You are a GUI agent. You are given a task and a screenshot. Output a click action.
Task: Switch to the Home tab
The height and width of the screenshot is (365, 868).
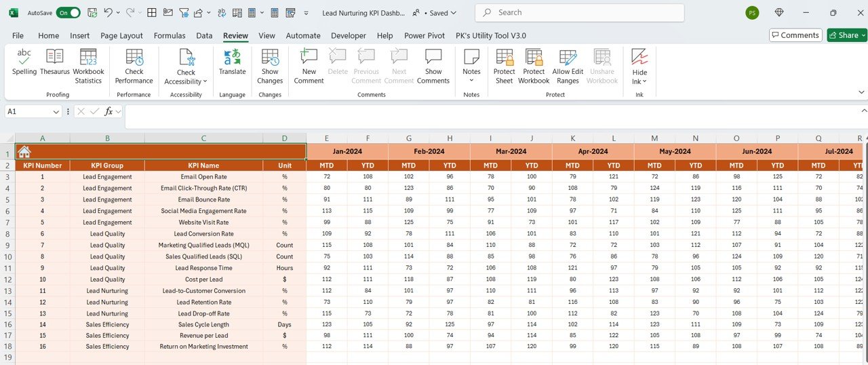tap(48, 36)
